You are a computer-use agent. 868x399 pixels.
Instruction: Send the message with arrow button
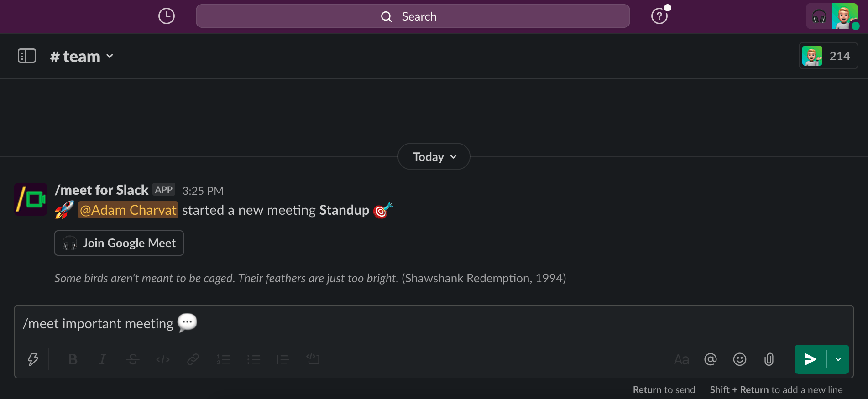pyautogui.click(x=810, y=359)
